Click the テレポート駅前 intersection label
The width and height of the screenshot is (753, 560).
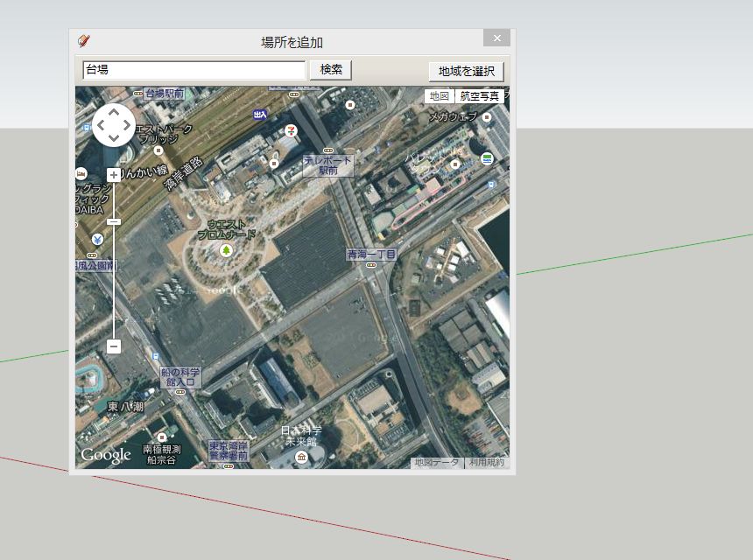328,165
